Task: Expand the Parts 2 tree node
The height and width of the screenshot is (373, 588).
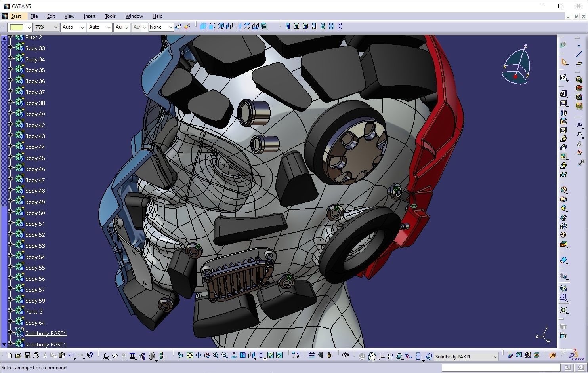Action: coord(10,311)
